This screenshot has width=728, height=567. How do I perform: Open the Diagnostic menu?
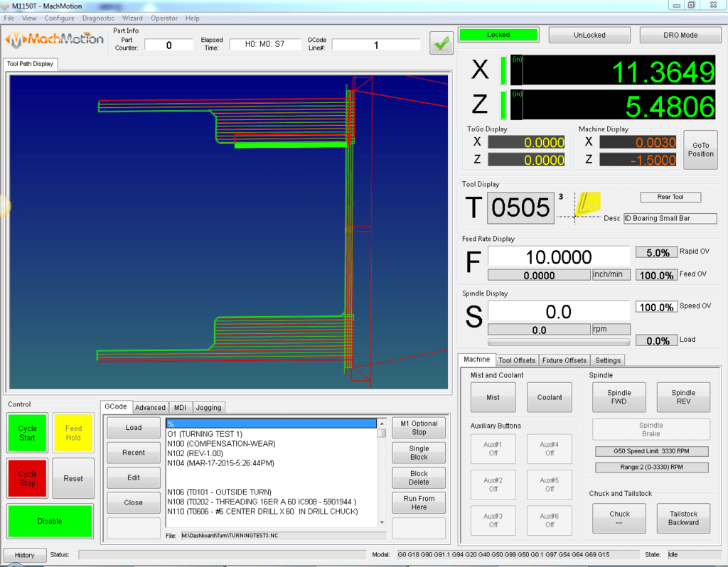point(98,18)
